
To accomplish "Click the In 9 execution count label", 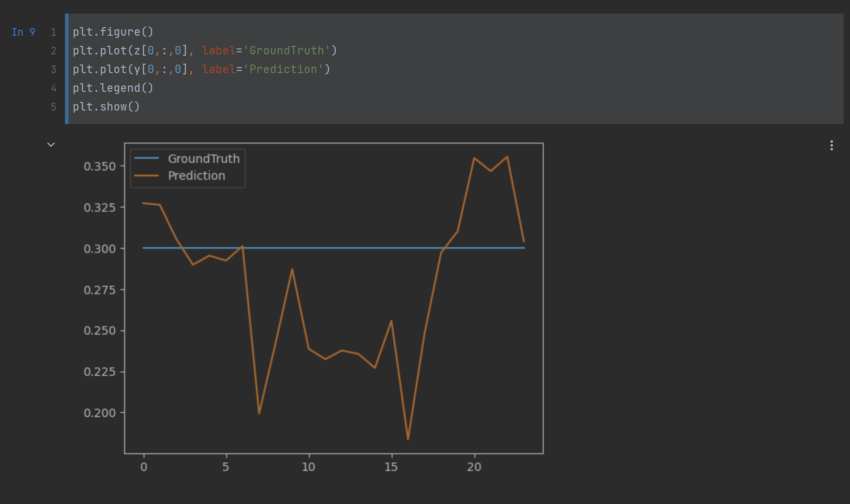I will click(x=24, y=32).
